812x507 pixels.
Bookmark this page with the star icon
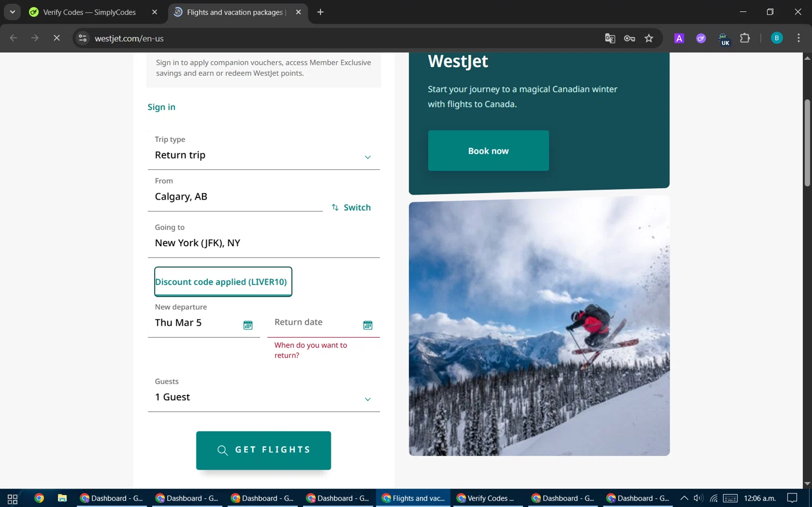pos(649,38)
